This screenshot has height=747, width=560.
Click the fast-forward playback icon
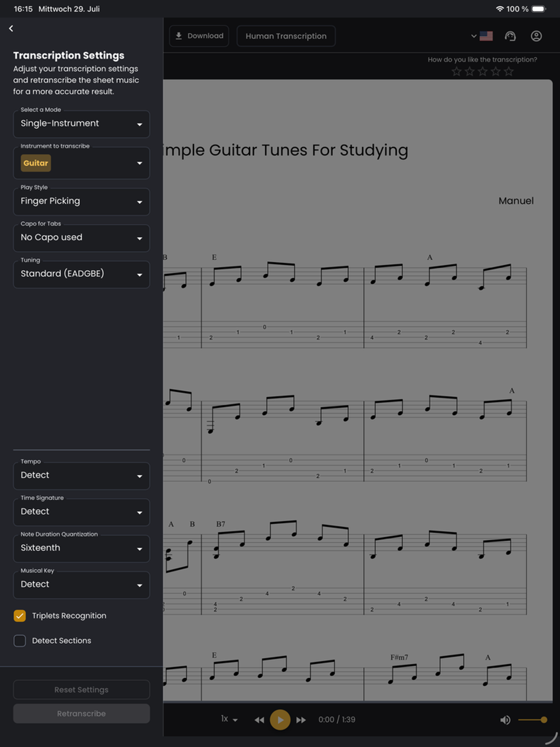301,720
